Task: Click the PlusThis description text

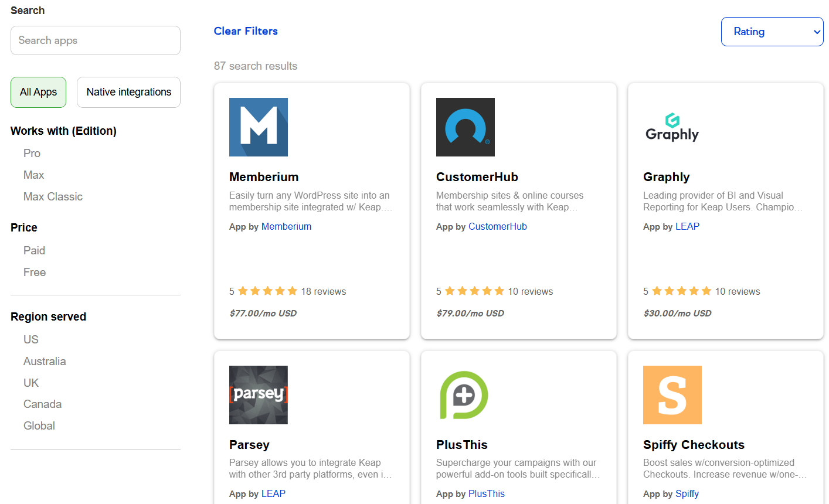Action: [x=518, y=468]
